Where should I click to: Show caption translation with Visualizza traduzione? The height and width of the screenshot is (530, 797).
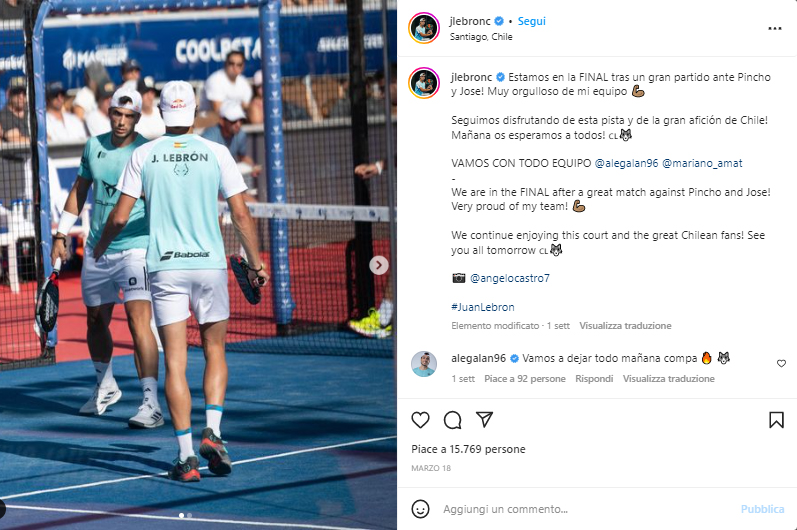[625, 326]
